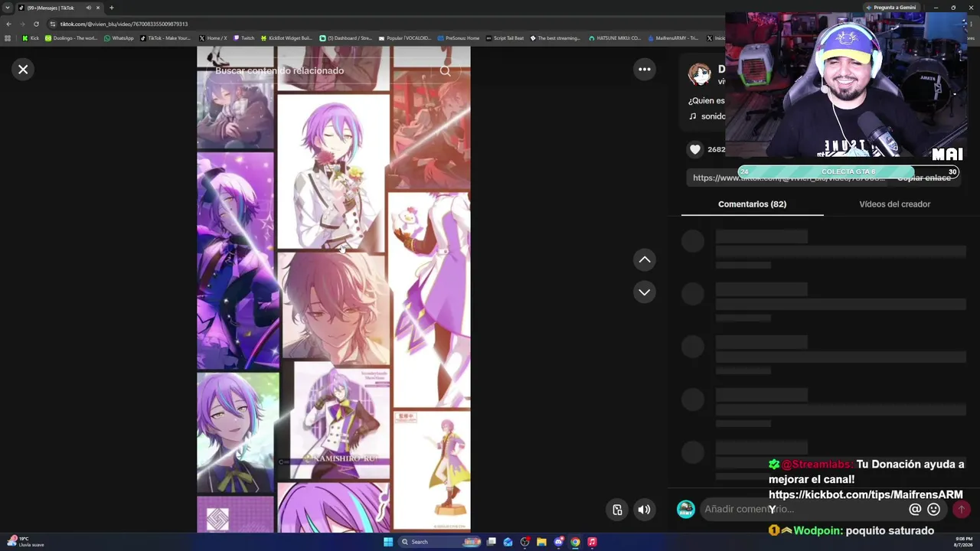Open the WhatsApp bookmark

(x=119, y=38)
